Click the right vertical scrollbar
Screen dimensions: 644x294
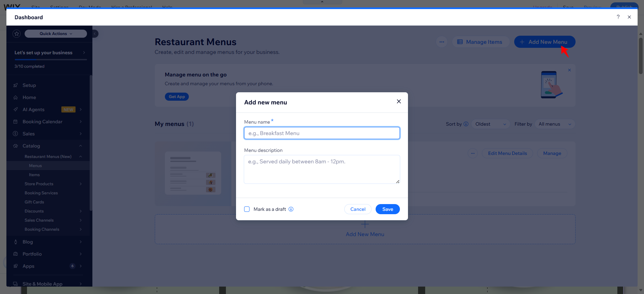point(641,56)
